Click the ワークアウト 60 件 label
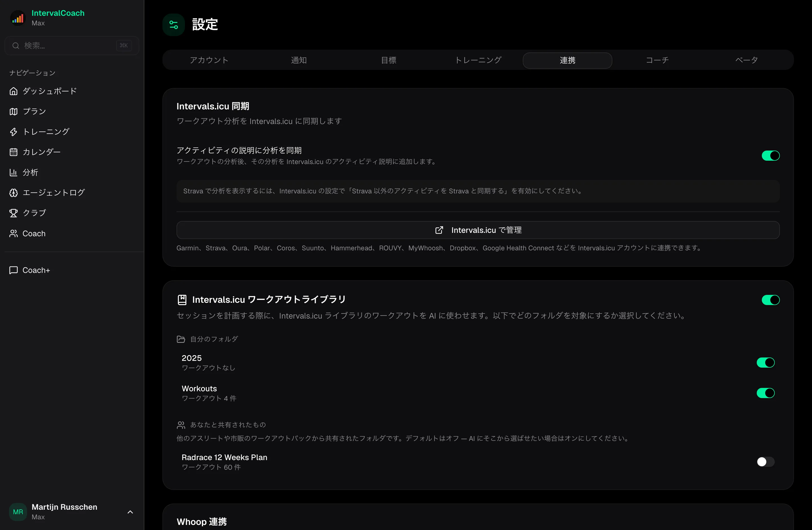 click(x=211, y=467)
